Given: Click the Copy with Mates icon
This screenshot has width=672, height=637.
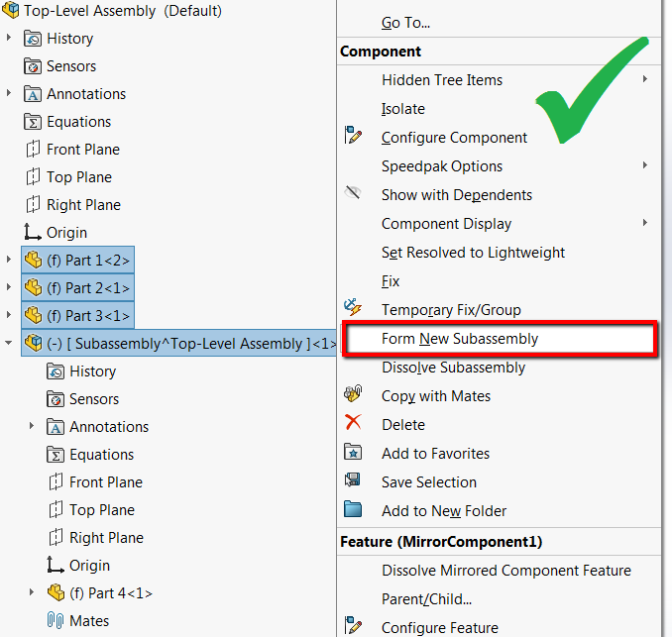Looking at the screenshot, I should click(x=353, y=393).
